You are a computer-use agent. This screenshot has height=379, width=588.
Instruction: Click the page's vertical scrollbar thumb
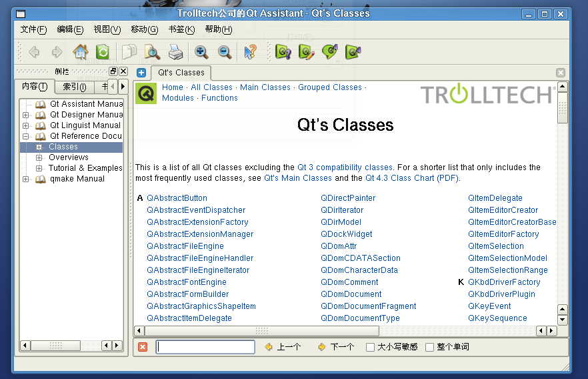[563, 107]
